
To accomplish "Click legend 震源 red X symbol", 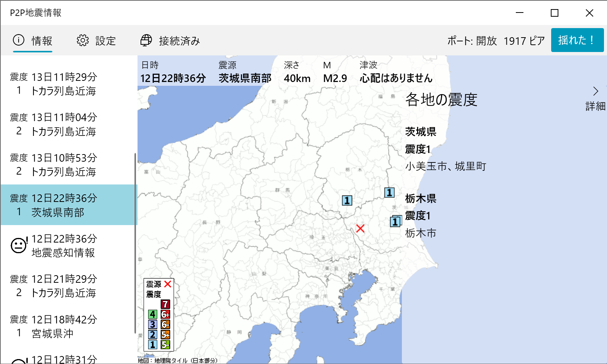I will click(168, 284).
